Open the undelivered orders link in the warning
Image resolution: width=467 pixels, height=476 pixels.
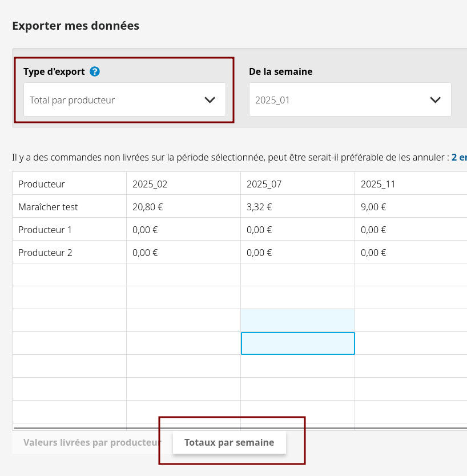(459, 157)
